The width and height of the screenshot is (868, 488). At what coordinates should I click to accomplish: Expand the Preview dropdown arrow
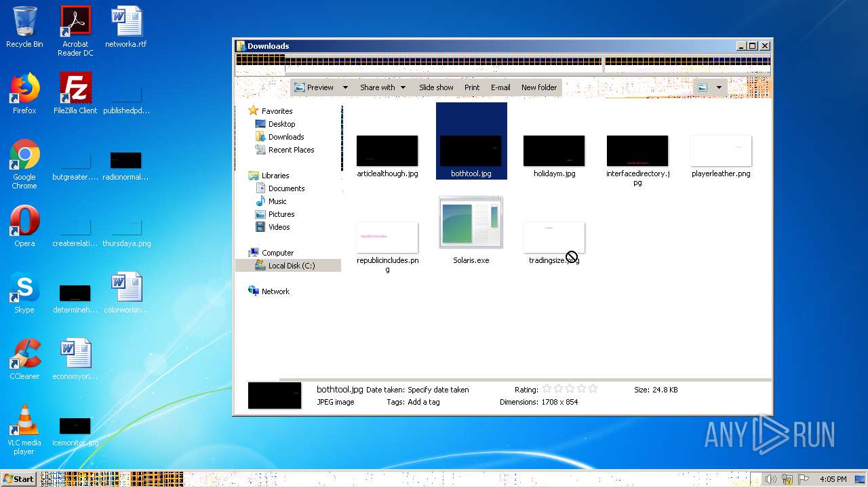tap(344, 87)
